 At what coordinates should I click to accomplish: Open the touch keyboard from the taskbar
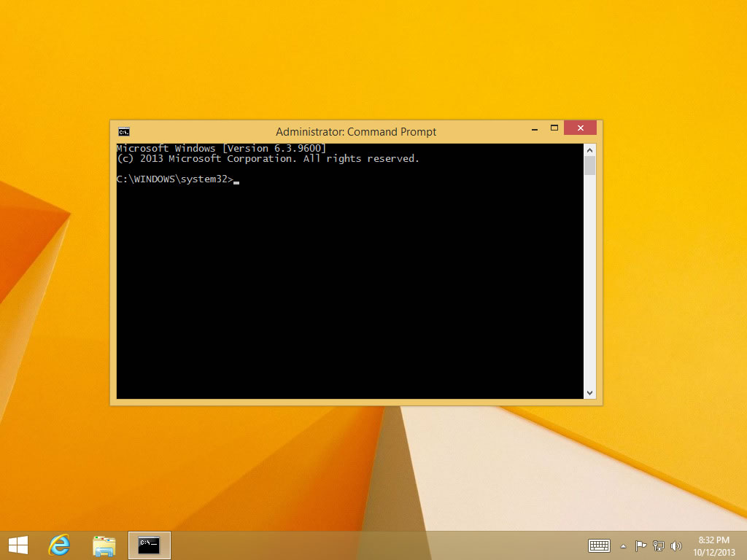point(599,545)
